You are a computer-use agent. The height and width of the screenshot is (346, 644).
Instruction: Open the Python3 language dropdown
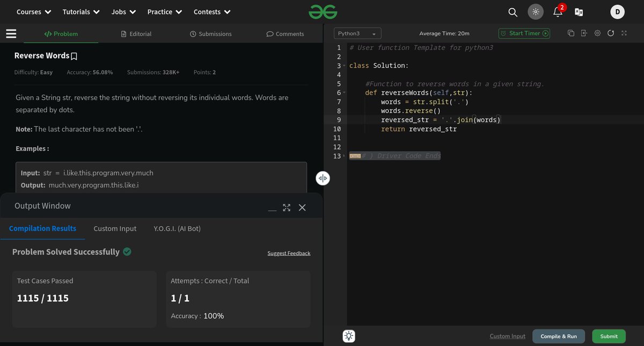(x=357, y=33)
